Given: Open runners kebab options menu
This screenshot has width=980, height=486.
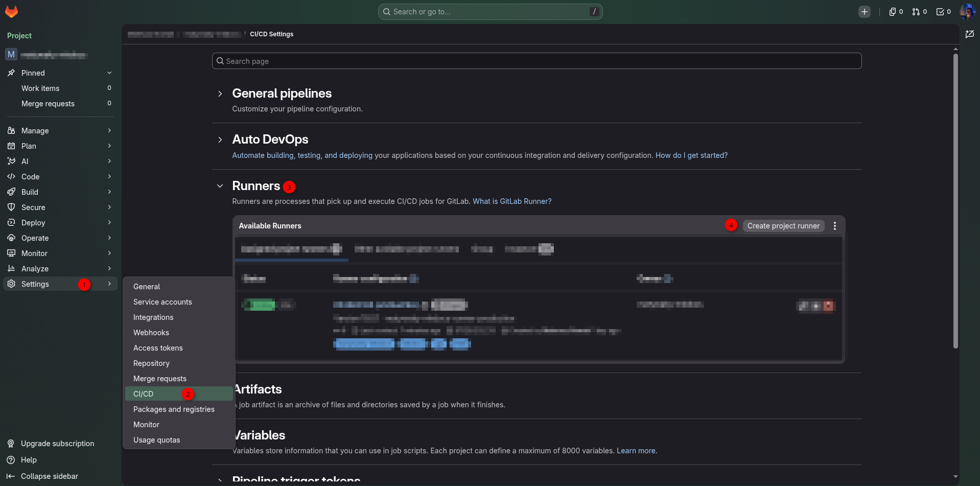Looking at the screenshot, I should coord(835,226).
